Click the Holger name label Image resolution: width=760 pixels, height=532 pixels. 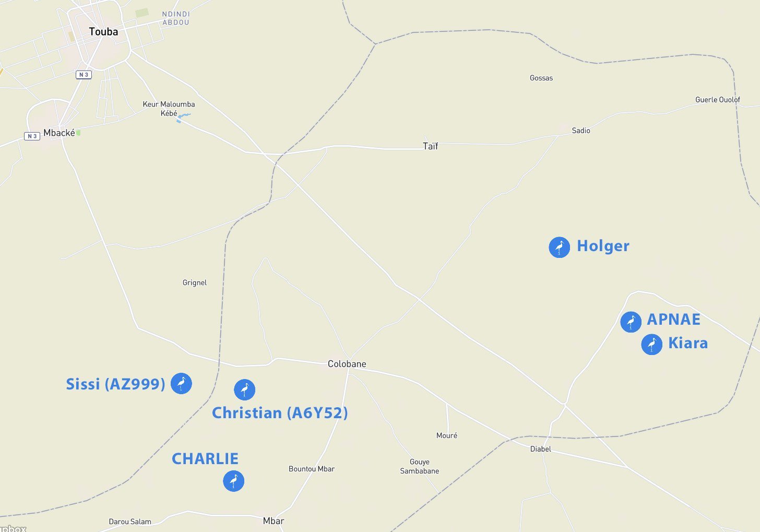pyautogui.click(x=603, y=246)
